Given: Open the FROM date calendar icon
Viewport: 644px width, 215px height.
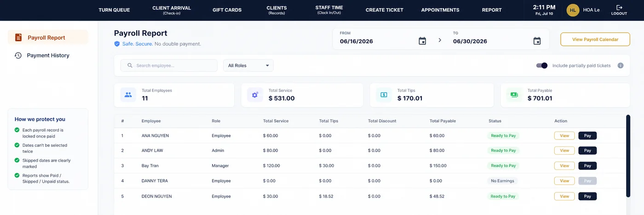Looking at the screenshot, I should 422,41.
